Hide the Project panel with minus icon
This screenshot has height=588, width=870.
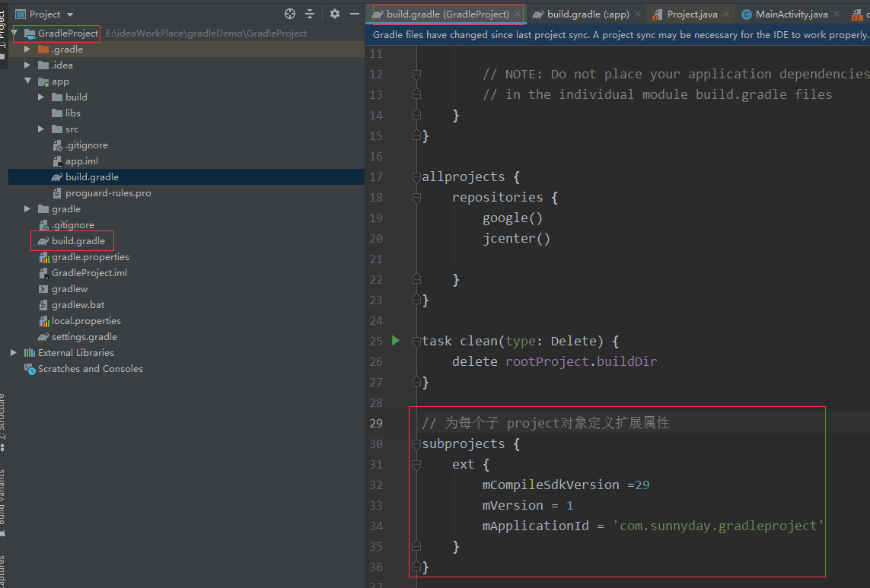[x=355, y=14]
